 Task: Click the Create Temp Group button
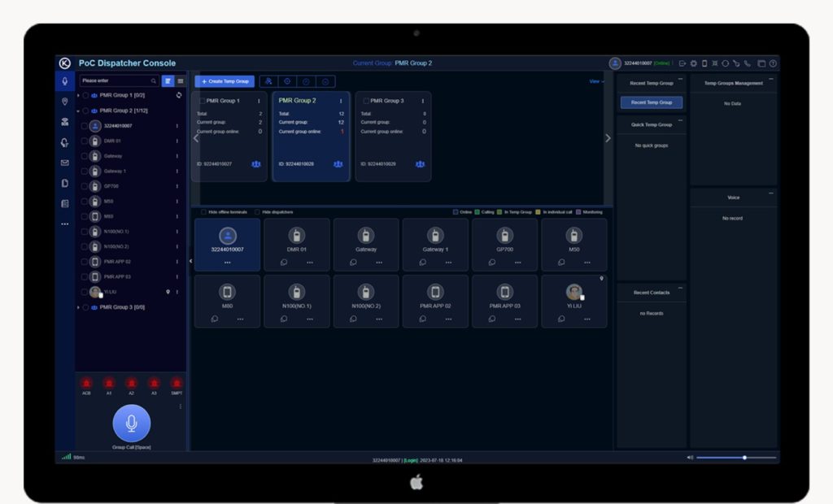225,81
